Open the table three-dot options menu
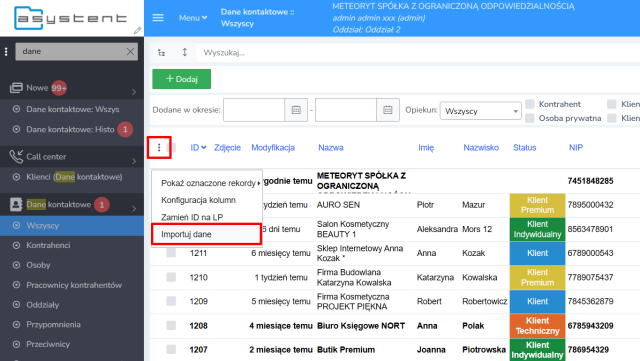Image resolution: width=640 pixels, height=361 pixels. click(159, 147)
